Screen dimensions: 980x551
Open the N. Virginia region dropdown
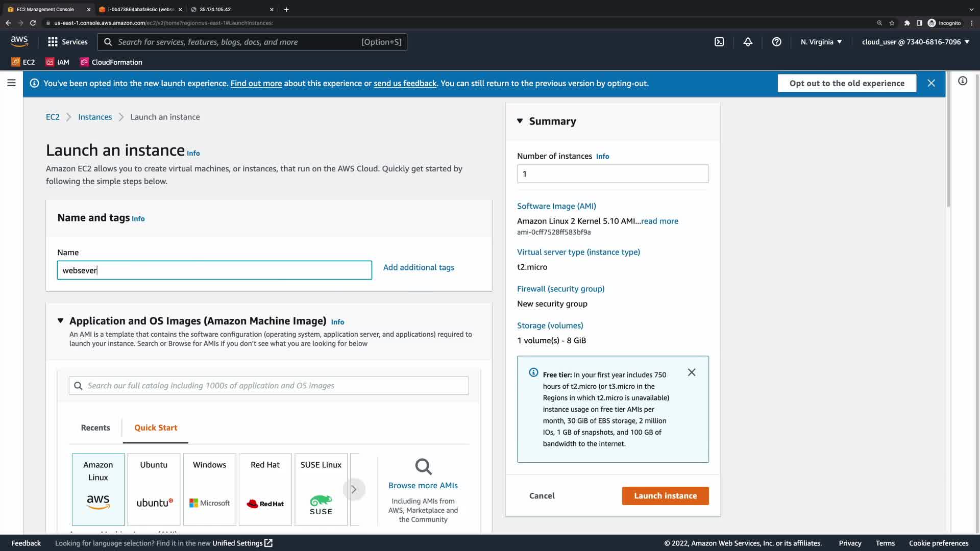pyautogui.click(x=821, y=42)
